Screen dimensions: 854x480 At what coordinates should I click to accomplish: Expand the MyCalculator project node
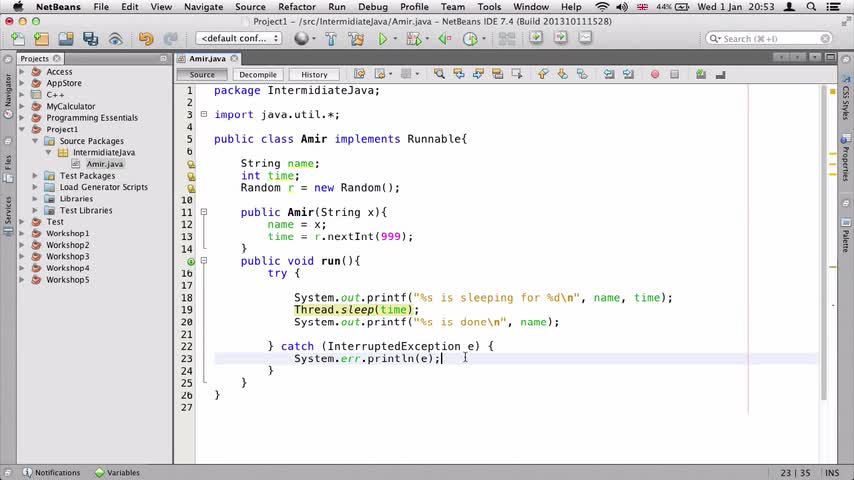point(22,106)
